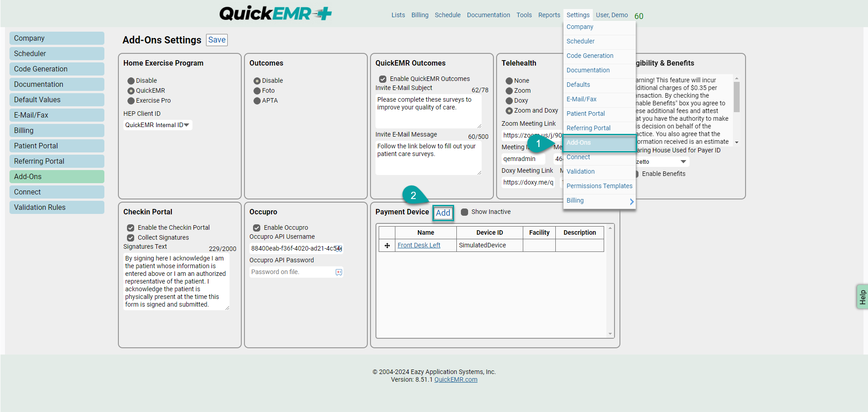868x412 pixels.
Task: Choose Referring Portal from Settings dropdown
Action: [x=600, y=128]
